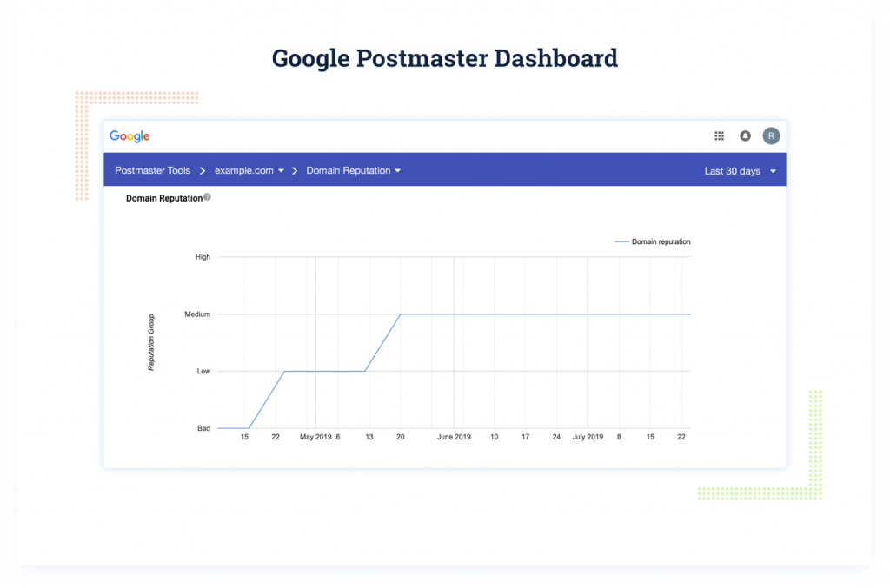890x588 pixels.
Task: Click the High label on y-axis
Action: (x=203, y=257)
